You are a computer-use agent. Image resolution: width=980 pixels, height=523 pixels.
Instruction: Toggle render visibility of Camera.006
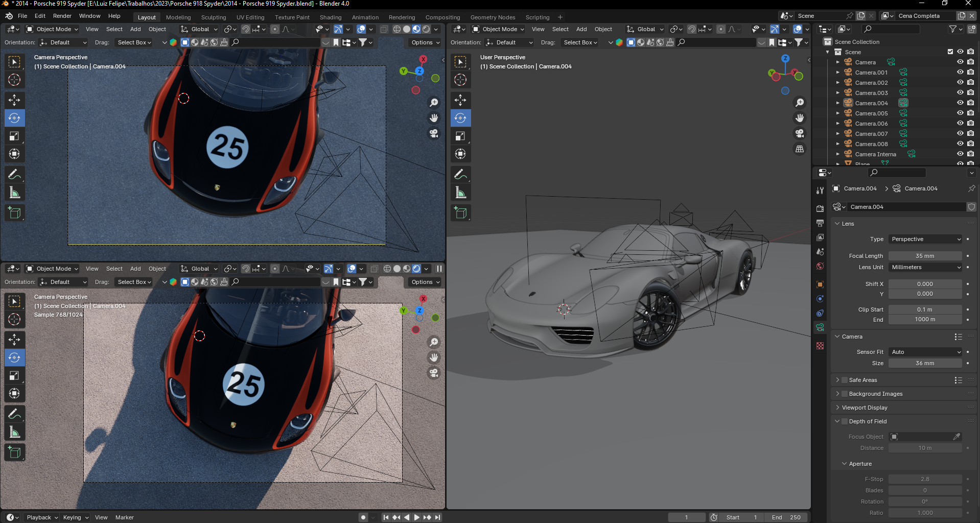click(x=970, y=123)
